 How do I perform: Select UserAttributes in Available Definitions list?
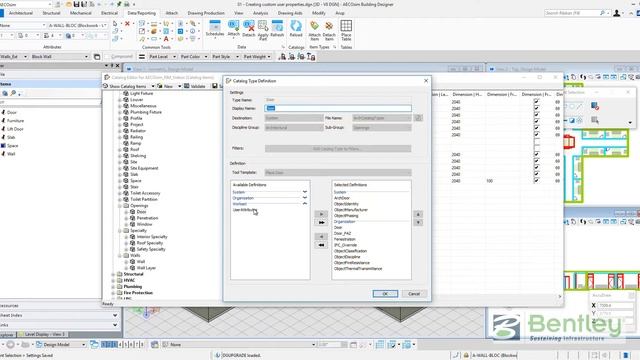244,210
